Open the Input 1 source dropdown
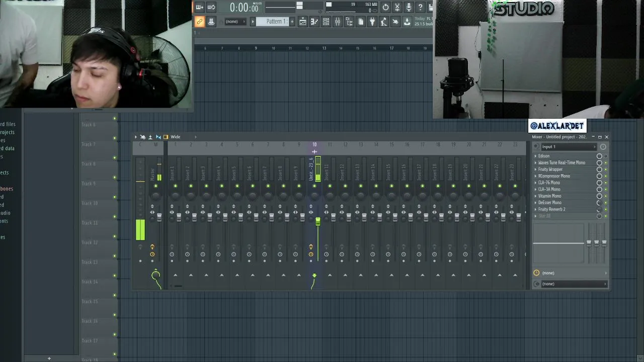The width and height of the screenshot is (644, 362). (569, 147)
